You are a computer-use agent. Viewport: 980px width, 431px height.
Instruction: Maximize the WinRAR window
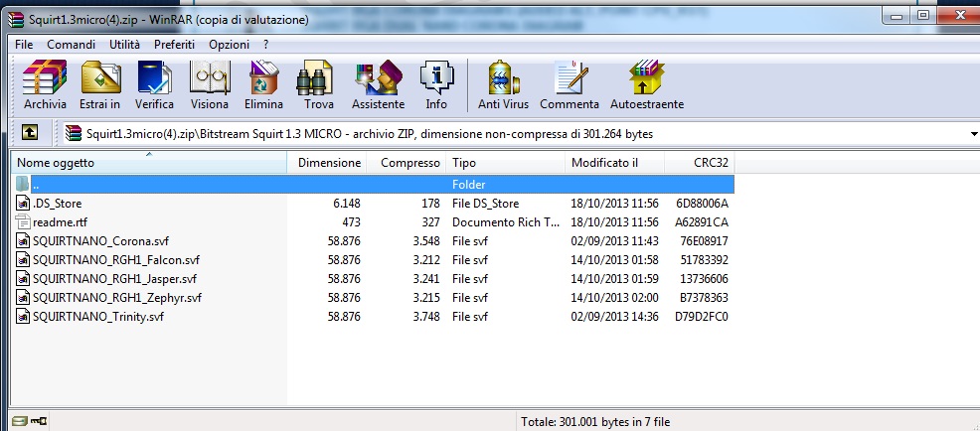pos(923,16)
